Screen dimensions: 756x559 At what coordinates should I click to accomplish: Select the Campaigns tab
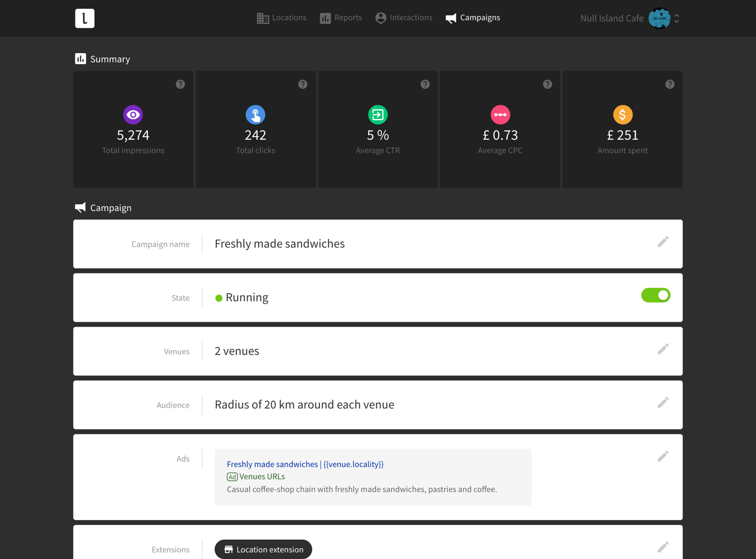(473, 18)
